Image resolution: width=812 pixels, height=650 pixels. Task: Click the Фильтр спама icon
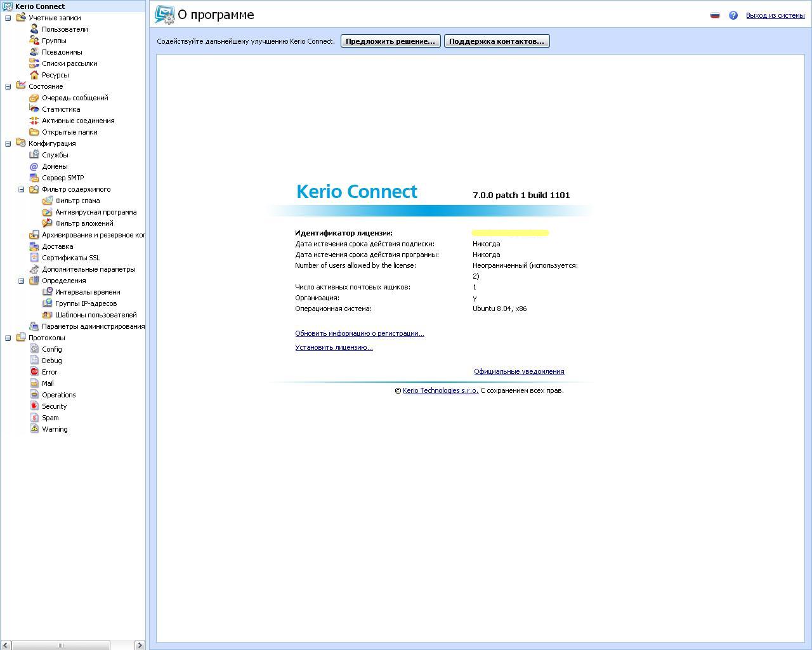click(x=48, y=201)
